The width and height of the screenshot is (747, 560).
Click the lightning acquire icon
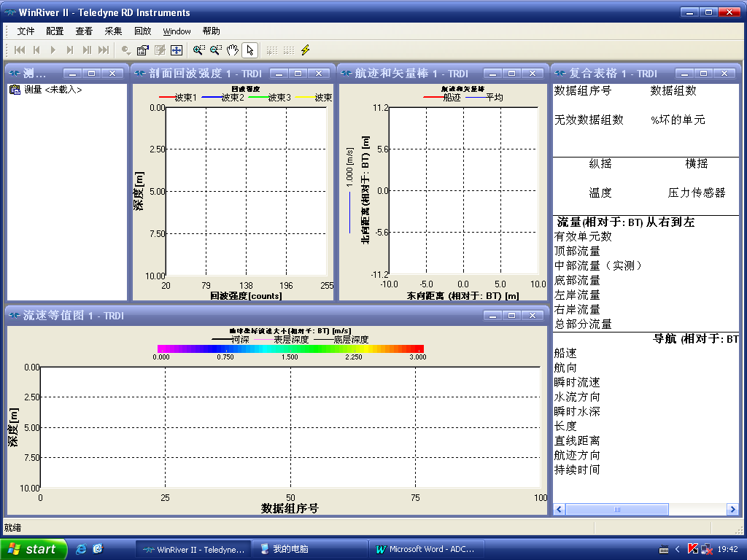click(305, 50)
